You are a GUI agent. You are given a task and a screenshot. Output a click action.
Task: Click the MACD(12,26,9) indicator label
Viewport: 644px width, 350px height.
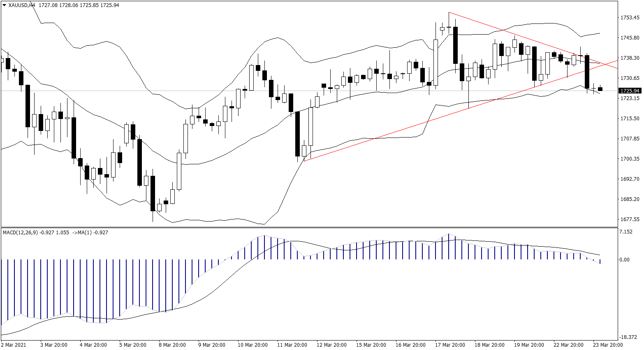[x=20, y=233]
